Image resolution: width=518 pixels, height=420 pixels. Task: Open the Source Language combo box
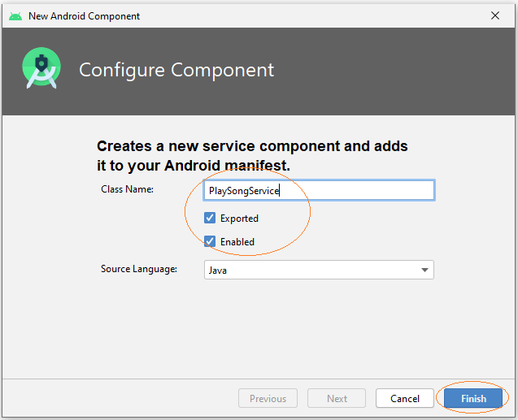pyautogui.click(x=319, y=270)
